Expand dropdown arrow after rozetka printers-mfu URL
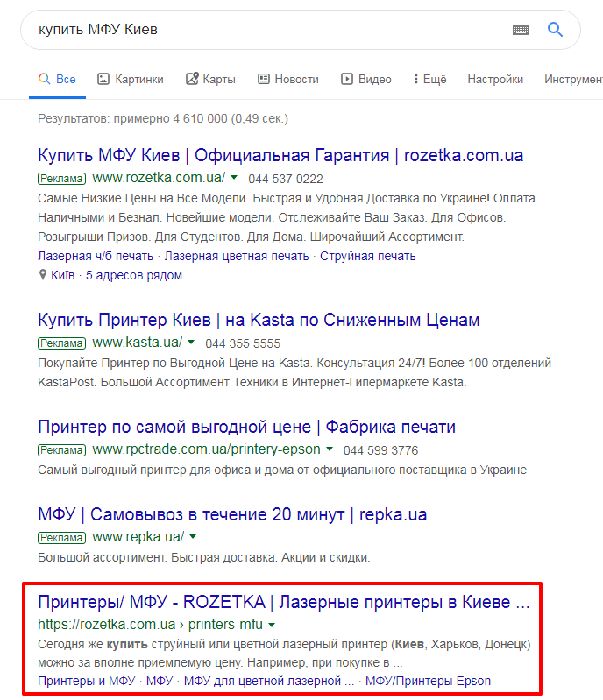 tap(272, 625)
